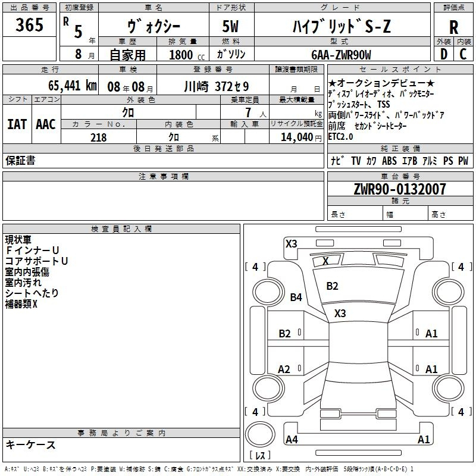476x476 pixels.
Task: Click the model code 6AA-ZWR90W
Action: 341,55
